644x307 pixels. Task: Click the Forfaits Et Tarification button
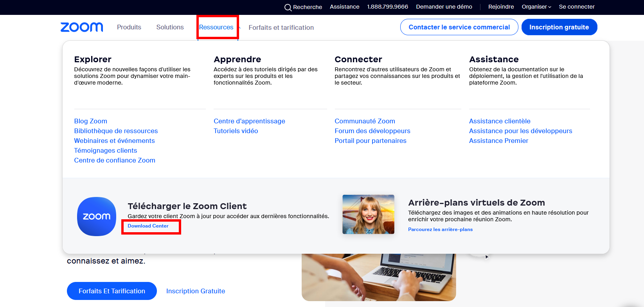[112, 291]
